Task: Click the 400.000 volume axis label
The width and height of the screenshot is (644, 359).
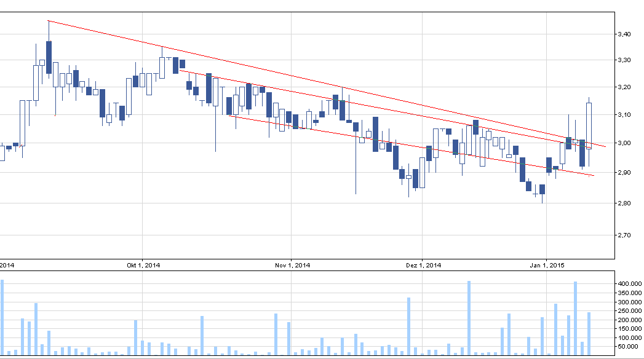Action: coord(627,283)
